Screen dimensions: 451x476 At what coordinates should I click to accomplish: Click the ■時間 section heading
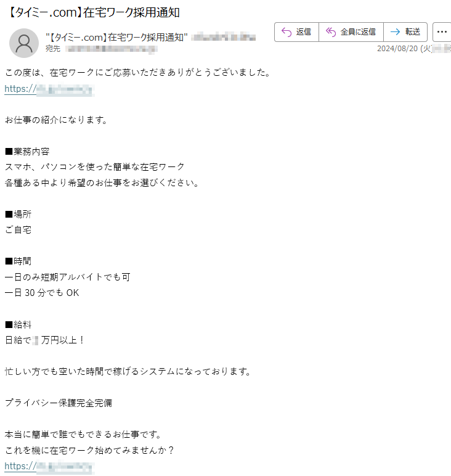[18, 261]
